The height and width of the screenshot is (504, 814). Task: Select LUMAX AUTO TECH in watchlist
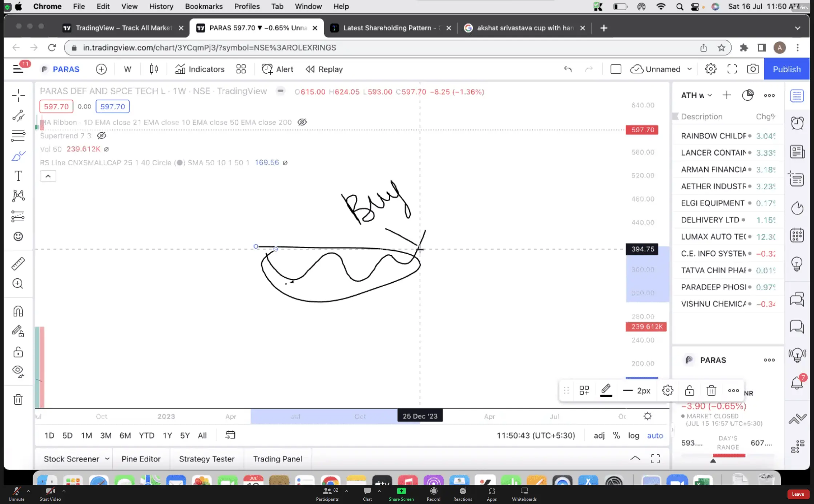(713, 237)
